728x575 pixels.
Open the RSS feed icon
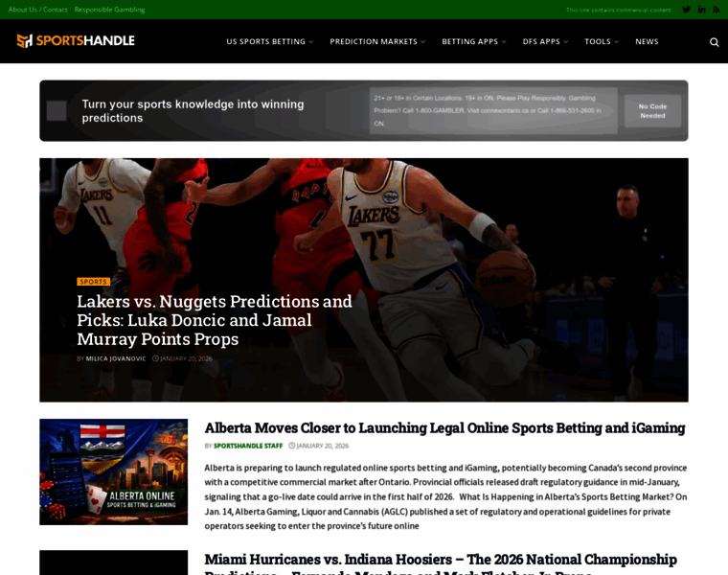(717, 10)
